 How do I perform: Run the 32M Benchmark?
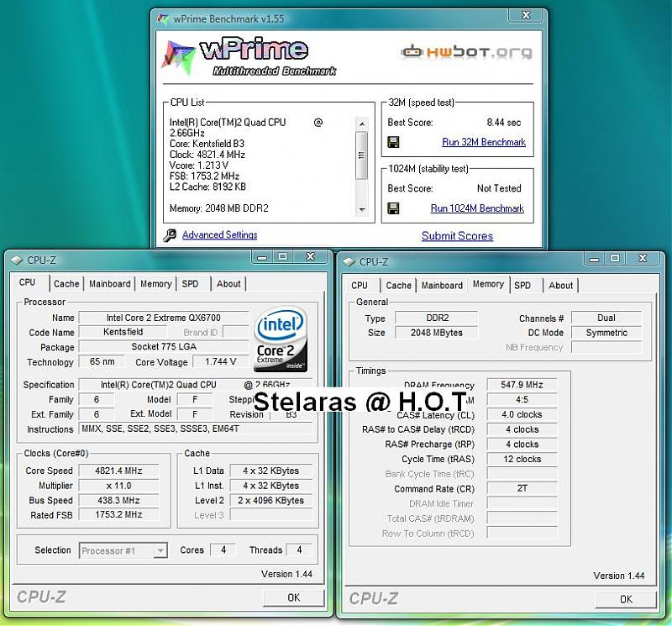[x=484, y=142]
